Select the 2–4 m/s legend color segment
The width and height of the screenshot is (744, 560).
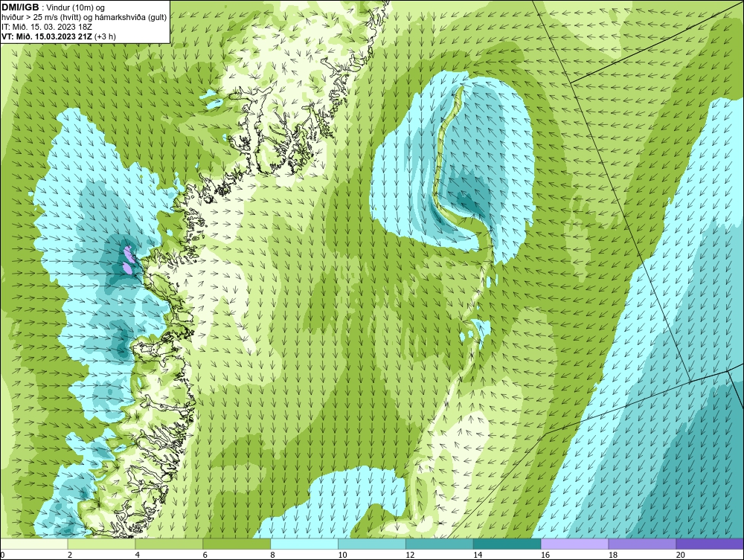pos(101,544)
